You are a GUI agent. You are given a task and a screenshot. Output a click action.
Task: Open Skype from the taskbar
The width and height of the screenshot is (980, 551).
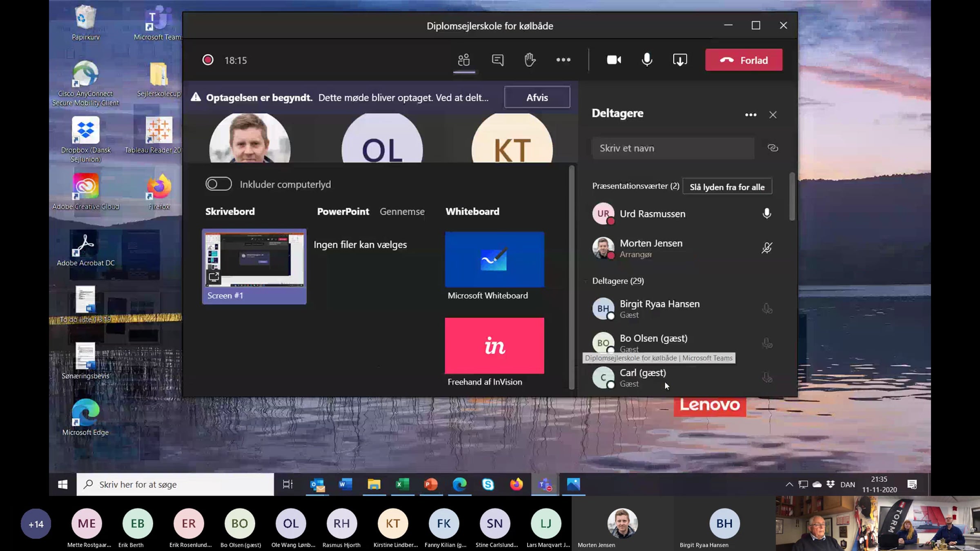488,484
